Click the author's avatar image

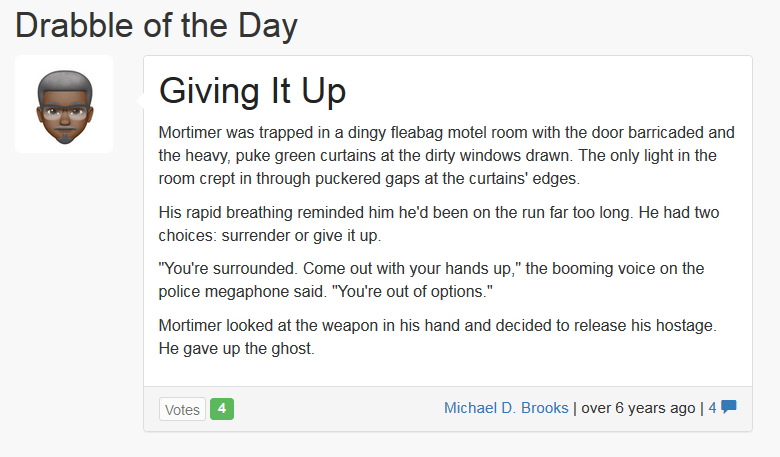[x=64, y=105]
